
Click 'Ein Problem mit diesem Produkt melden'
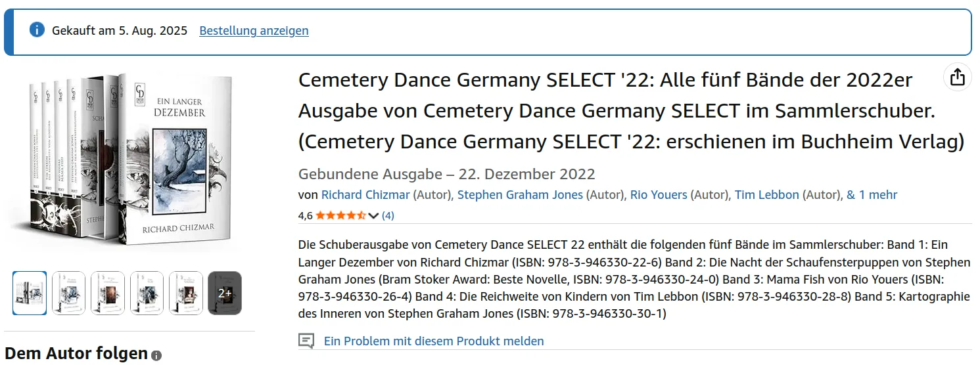pyautogui.click(x=434, y=341)
